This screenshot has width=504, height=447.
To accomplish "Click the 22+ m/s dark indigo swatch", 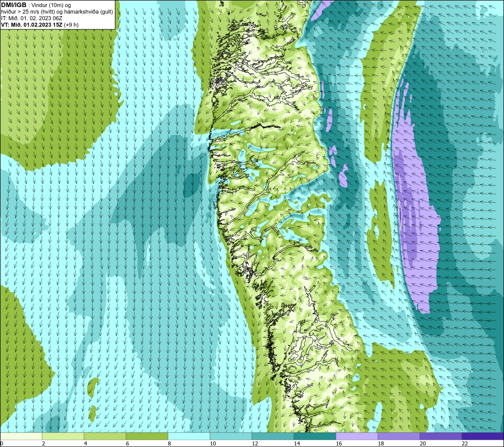I will [482, 436].
